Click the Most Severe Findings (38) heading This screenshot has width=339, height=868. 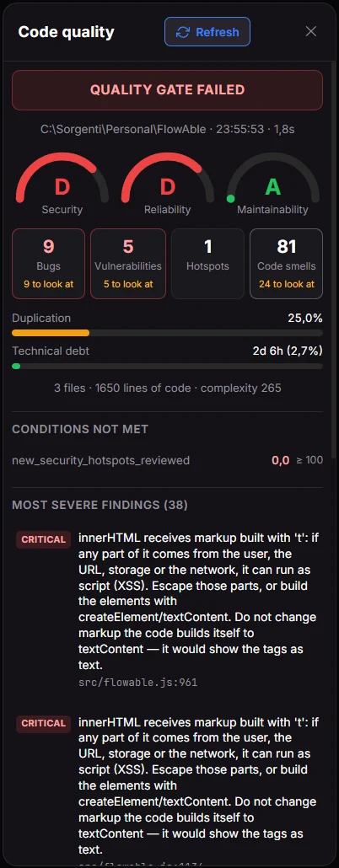coord(100,505)
